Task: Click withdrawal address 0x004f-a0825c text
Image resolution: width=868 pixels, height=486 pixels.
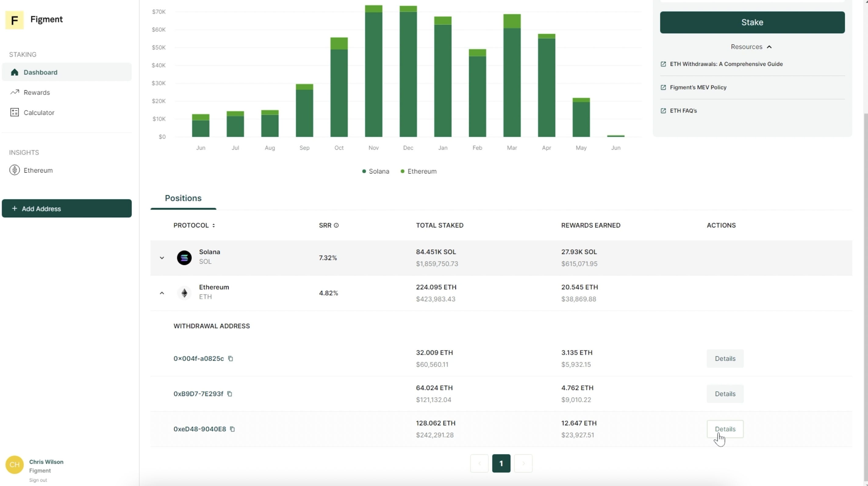Action: [199, 358]
